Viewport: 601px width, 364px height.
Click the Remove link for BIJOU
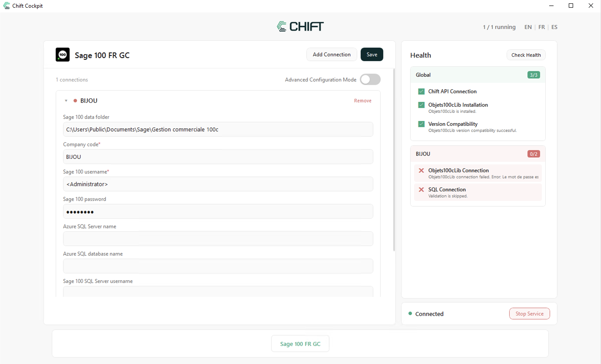tap(362, 101)
